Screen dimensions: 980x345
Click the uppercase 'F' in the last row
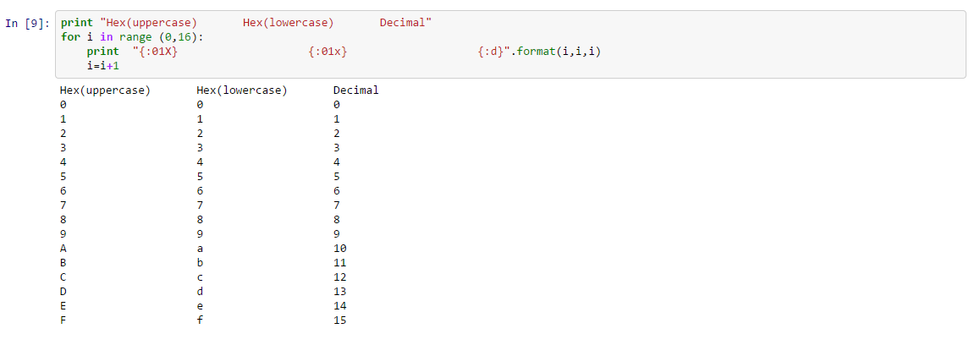[x=63, y=320]
